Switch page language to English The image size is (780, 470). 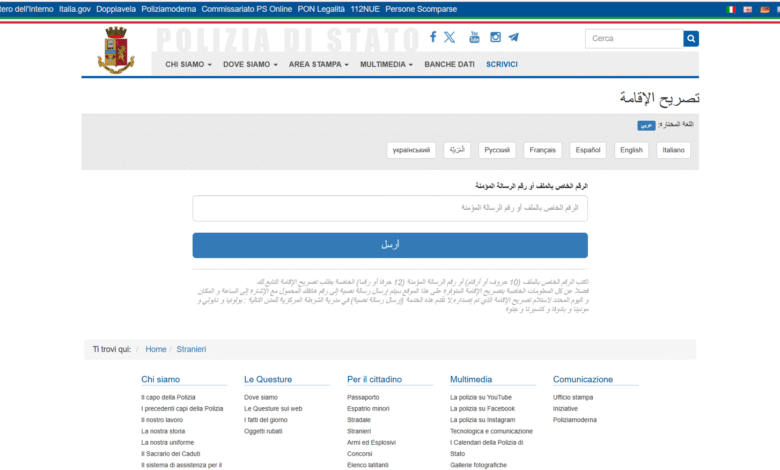(631, 150)
